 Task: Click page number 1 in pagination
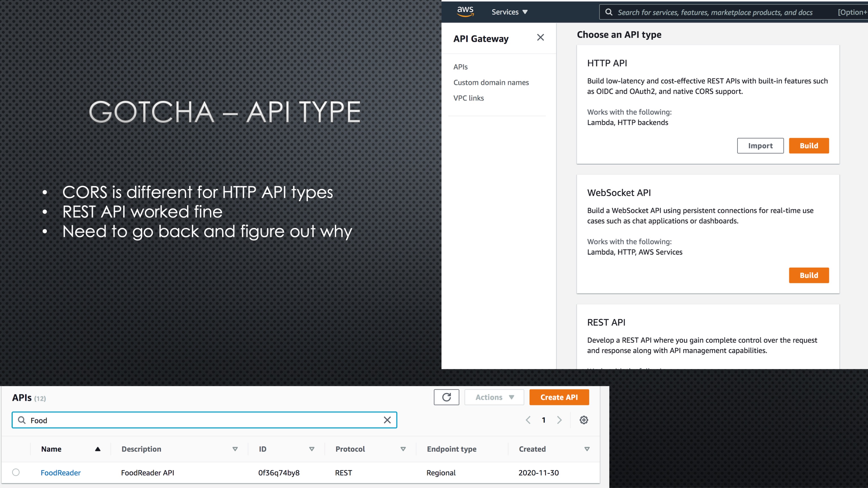pos(544,420)
